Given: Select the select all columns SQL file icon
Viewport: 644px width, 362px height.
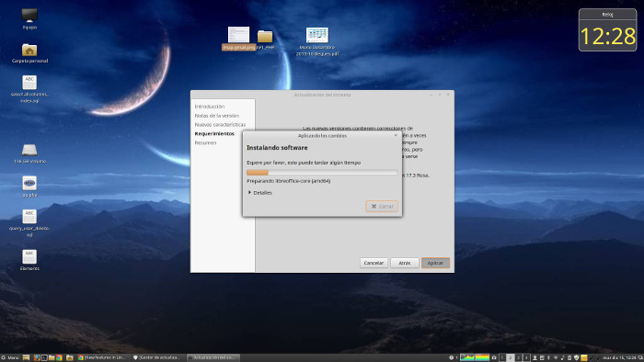Looking at the screenshot, I should (29, 88).
